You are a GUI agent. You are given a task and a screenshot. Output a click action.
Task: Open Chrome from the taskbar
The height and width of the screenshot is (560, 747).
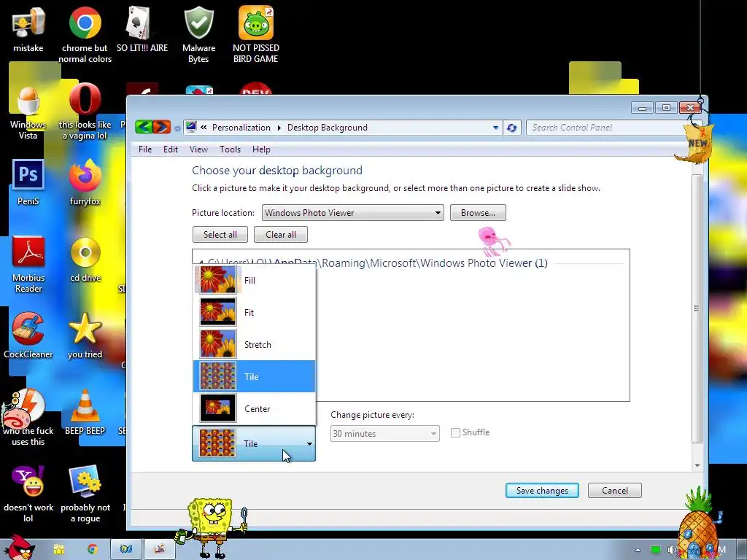click(x=92, y=550)
